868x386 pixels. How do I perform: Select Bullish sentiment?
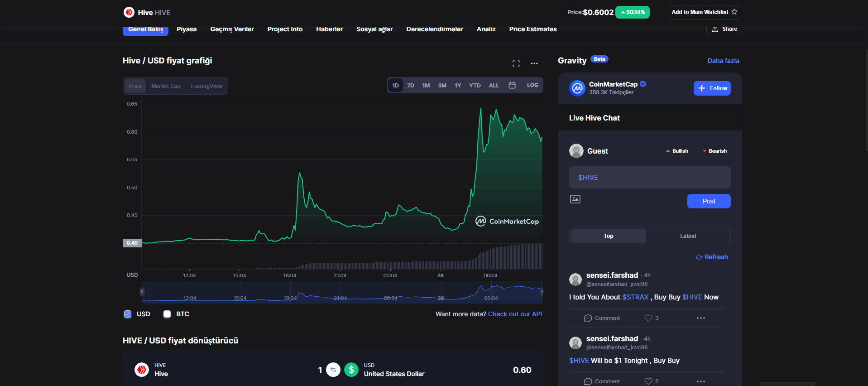coord(676,151)
